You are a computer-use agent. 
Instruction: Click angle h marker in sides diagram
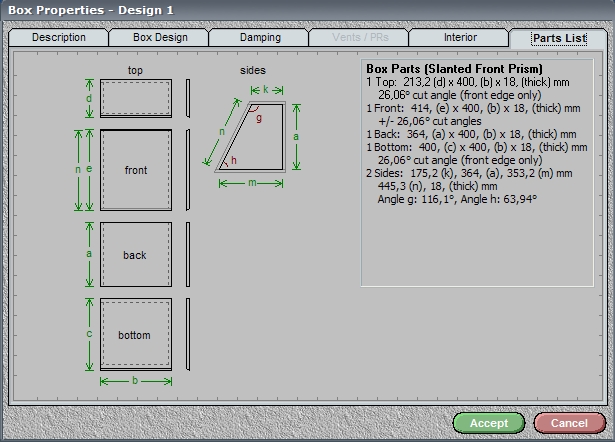(x=234, y=160)
